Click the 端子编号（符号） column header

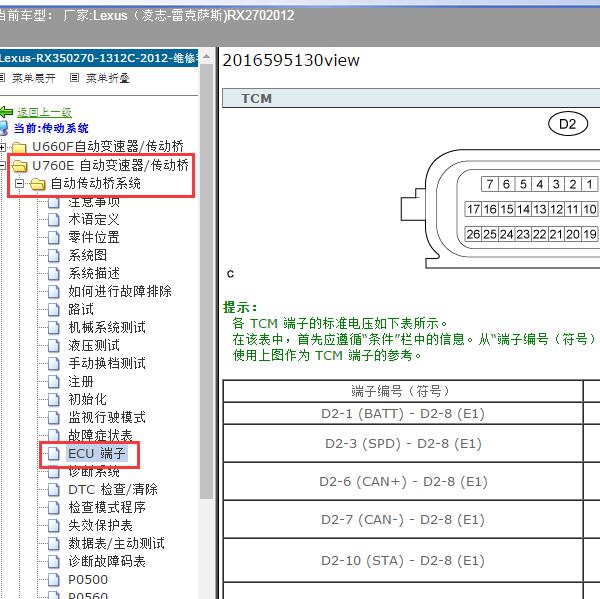pos(403,391)
